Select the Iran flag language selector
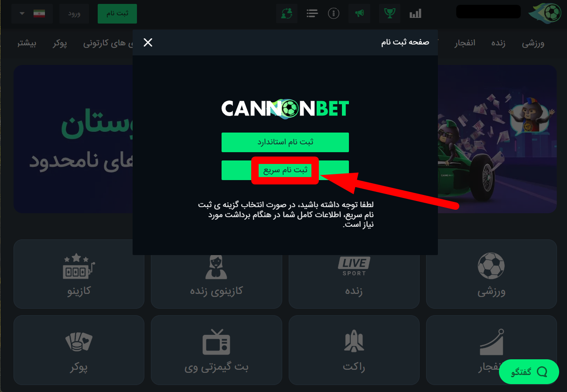Viewport: 567px width, 392px height. point(39,14)
